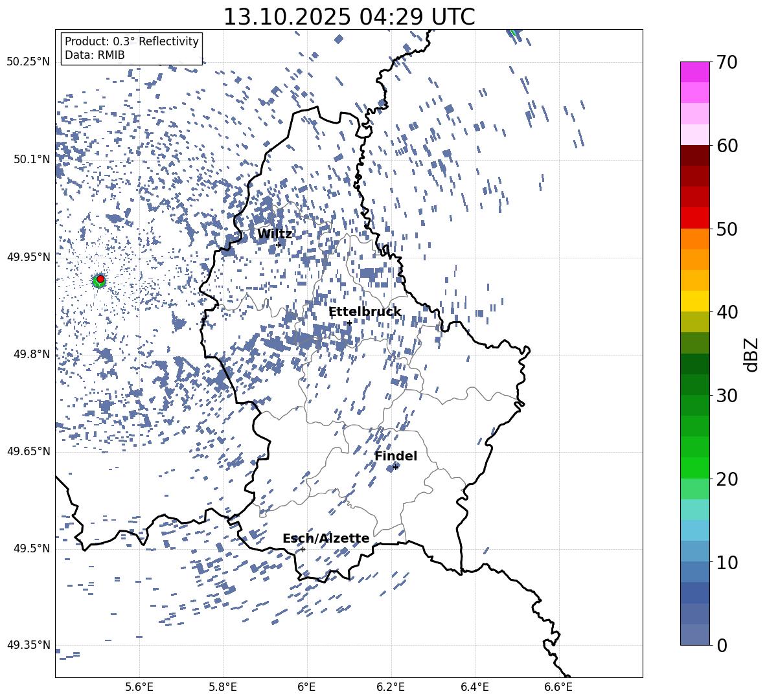Click the 50.1°N latitude label

point(31,160)
